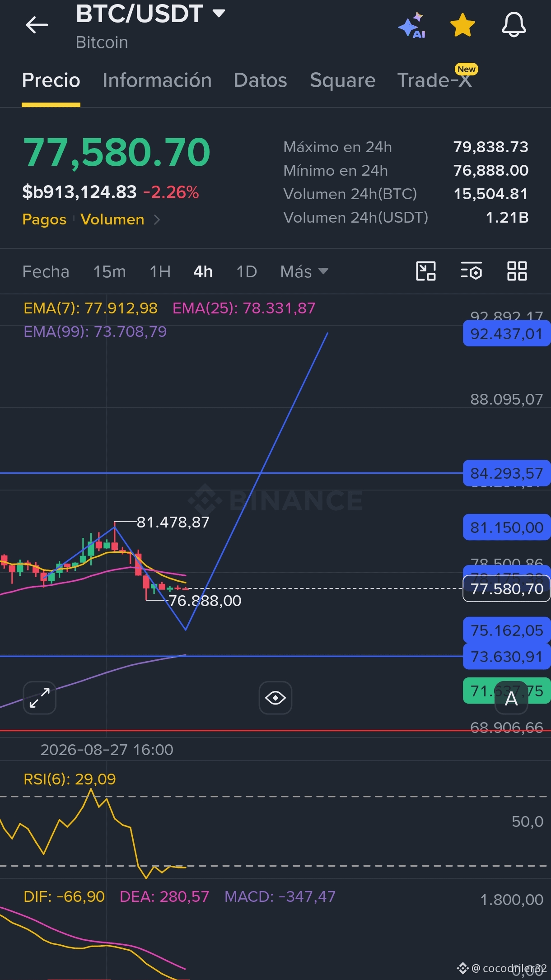The image size is (551, 980).
Task: Toggle drawings visibility eye icon
Action: tap(275, 698)
